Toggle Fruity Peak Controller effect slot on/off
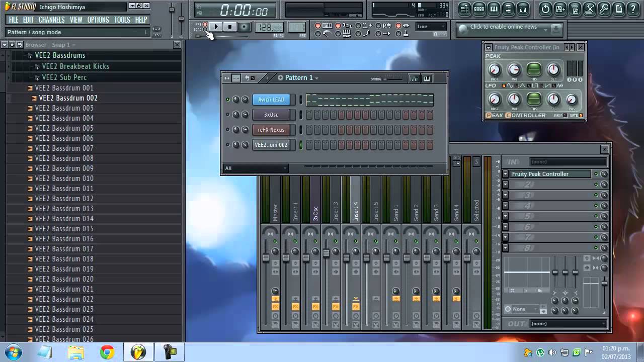644x362 pixels. tap(596, 174)
